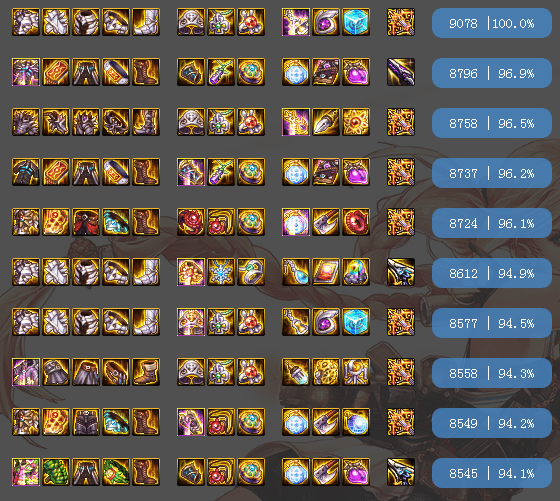Select the golden sun flower icon in third row
Viewport: 560px width, 501px height.
[x=356, y=122]
